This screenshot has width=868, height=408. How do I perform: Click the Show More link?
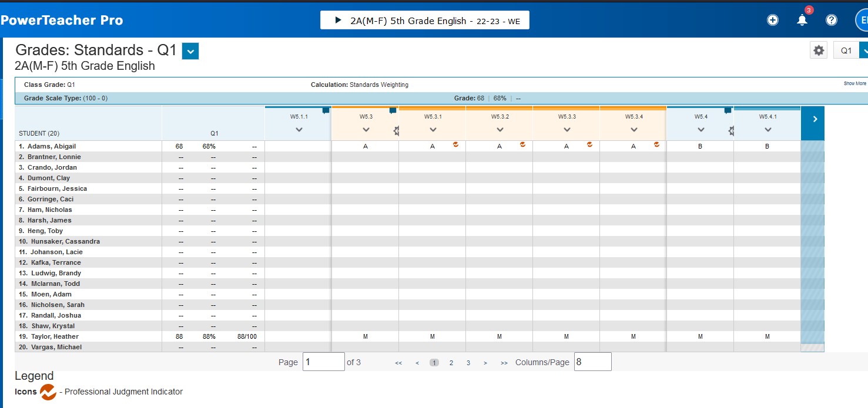tap(854, 84)
